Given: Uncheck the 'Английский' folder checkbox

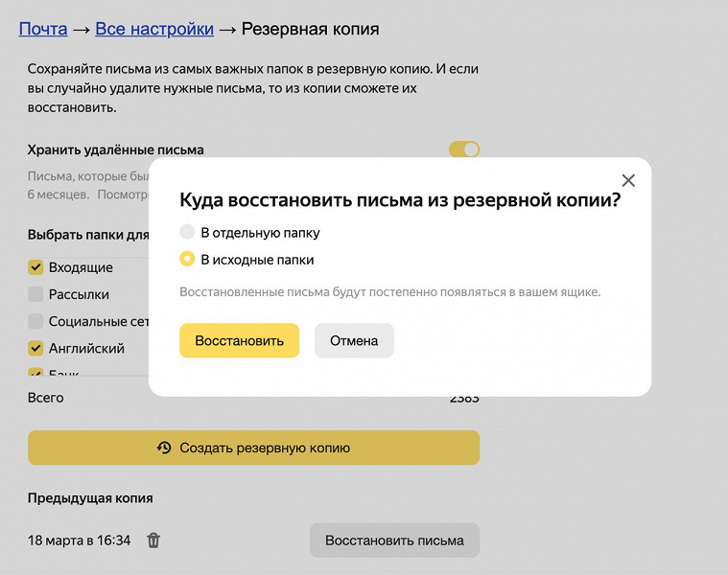Looking at the screenshot, I should (35, 348).
